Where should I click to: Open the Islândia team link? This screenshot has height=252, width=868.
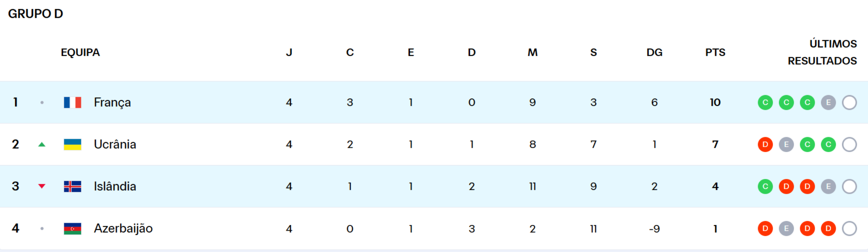(x=115, y=186)
